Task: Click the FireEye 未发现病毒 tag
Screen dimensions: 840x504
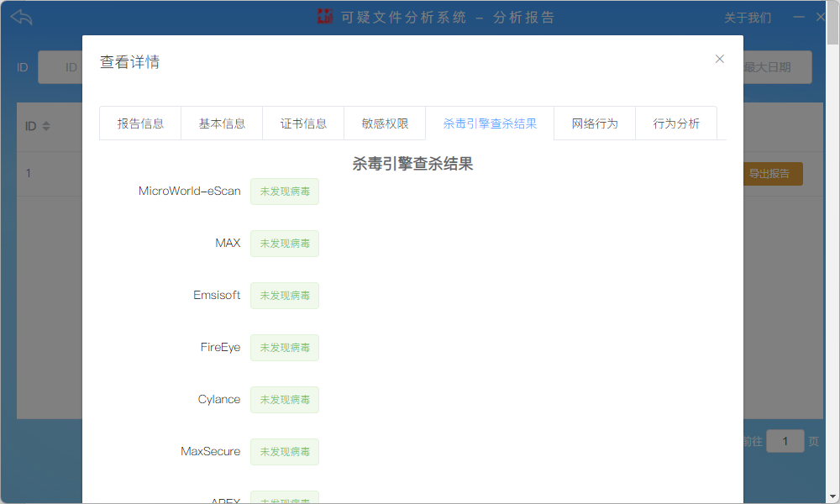Action: coord(285,348)
